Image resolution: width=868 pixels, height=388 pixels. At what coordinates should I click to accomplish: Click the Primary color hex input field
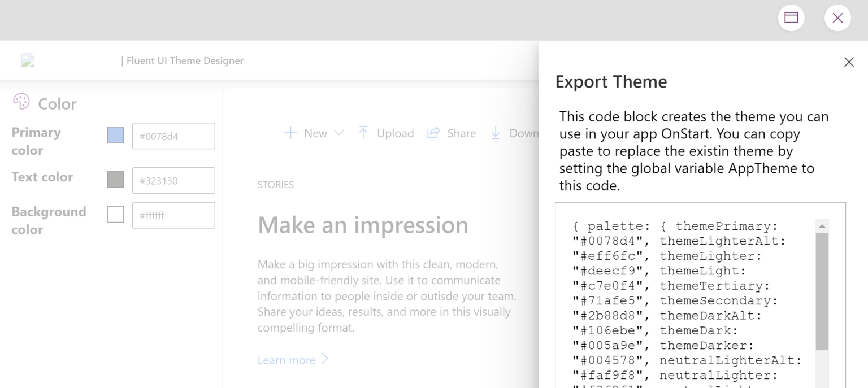pyautogui.click(x=173, y=136)
